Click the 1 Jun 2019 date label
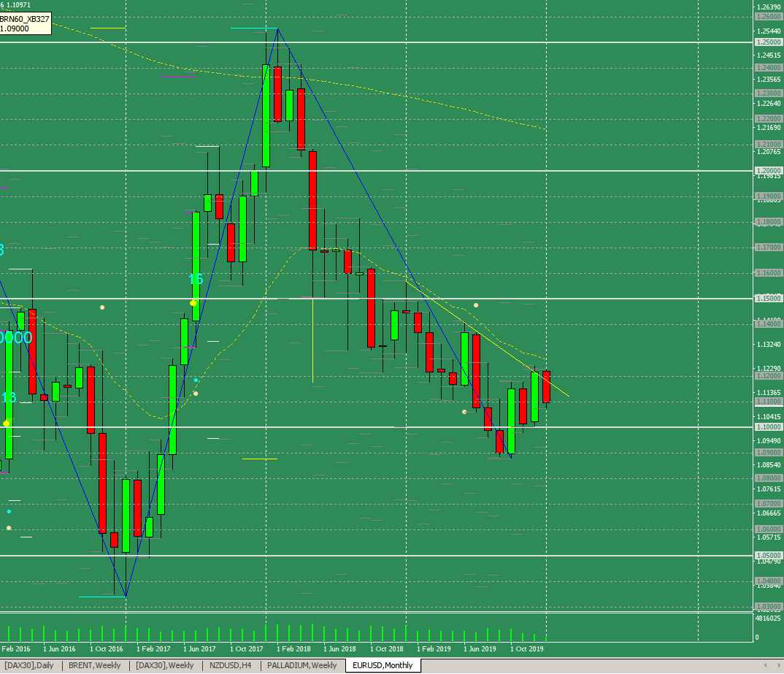Image resolution: width=784 pixels, height=674 pixels. [480, 649]
